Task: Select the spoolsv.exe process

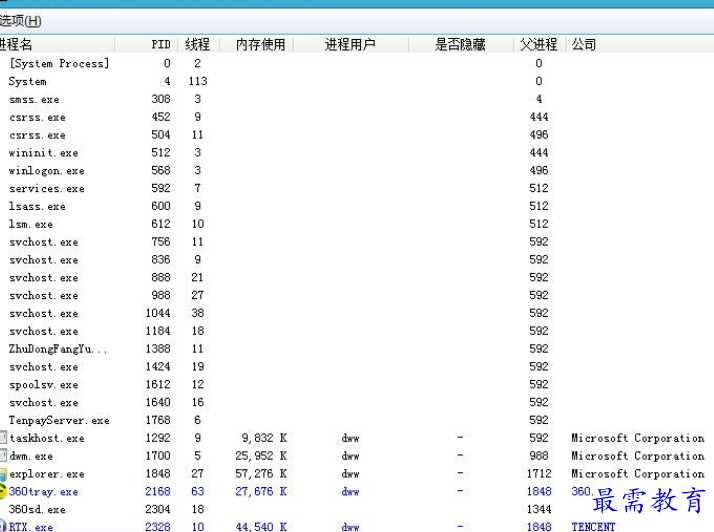Action: pos(44,384)
